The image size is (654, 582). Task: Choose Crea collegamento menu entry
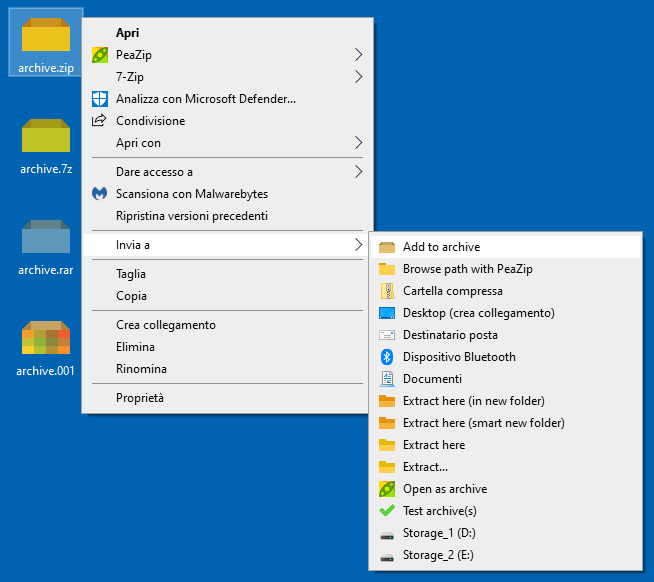[x=227, y=325]
